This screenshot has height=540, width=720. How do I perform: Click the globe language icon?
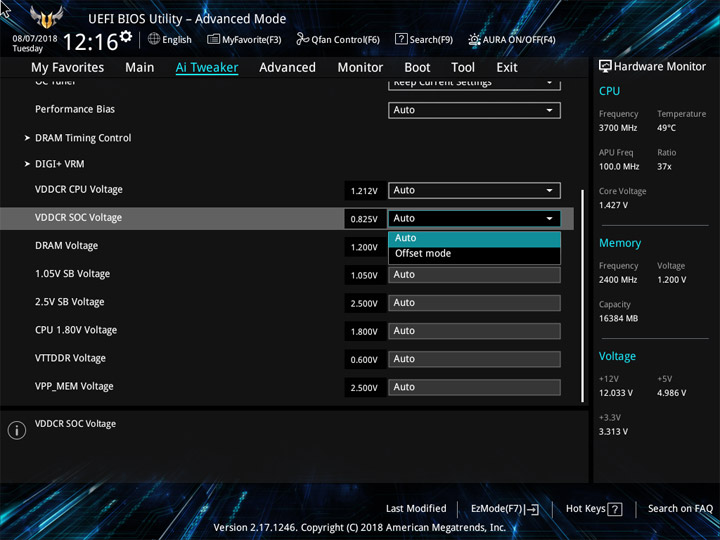pyautogui.click(x=154, y=39)
